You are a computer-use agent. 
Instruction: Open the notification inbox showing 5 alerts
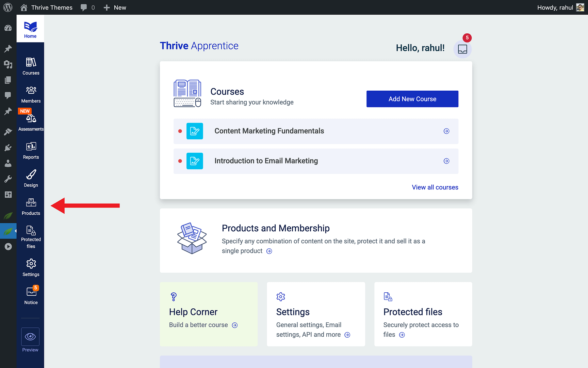(462, 49)
